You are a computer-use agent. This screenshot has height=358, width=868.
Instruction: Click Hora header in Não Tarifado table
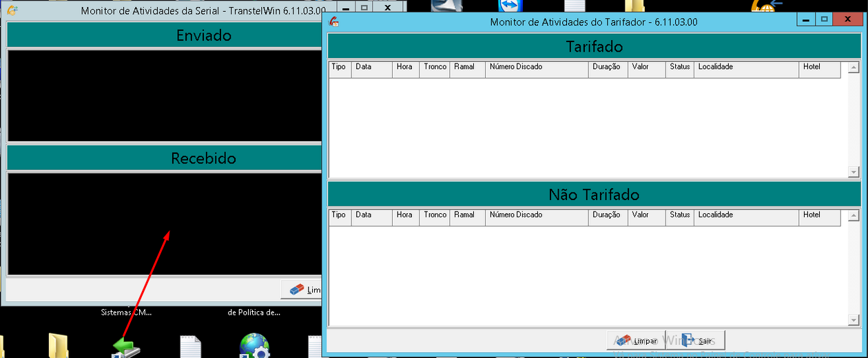(406, 217)
